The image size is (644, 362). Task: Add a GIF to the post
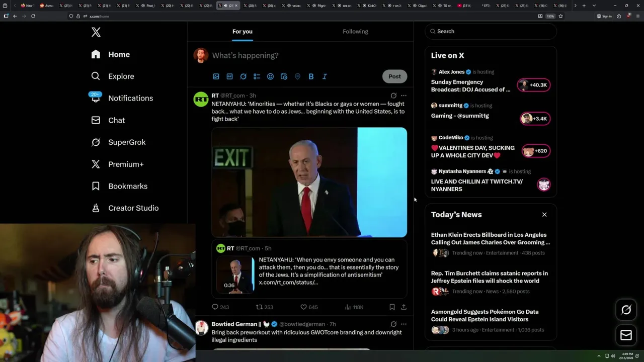pos(229,76)
